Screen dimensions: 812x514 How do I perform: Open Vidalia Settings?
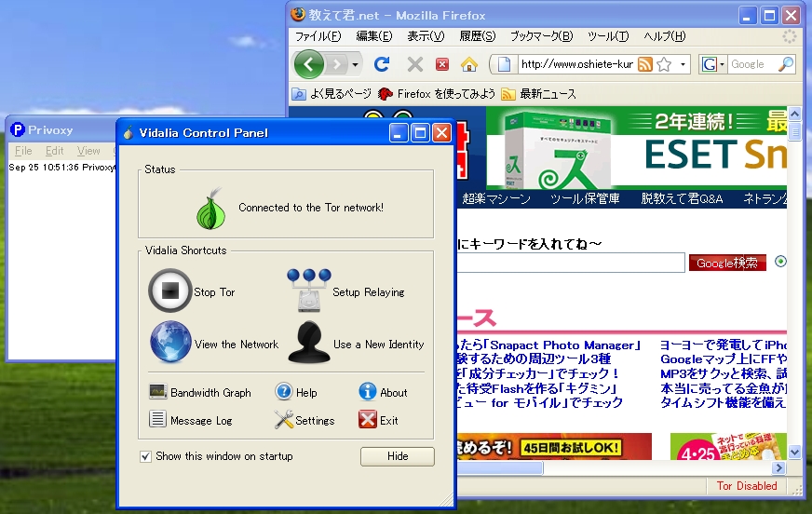click(304, 420)
